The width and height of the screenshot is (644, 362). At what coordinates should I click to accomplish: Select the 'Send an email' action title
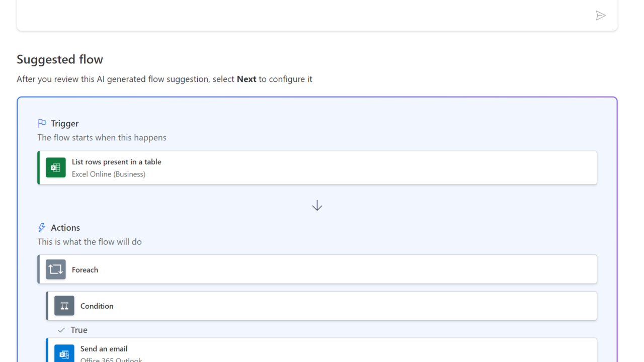coord(104,349)
